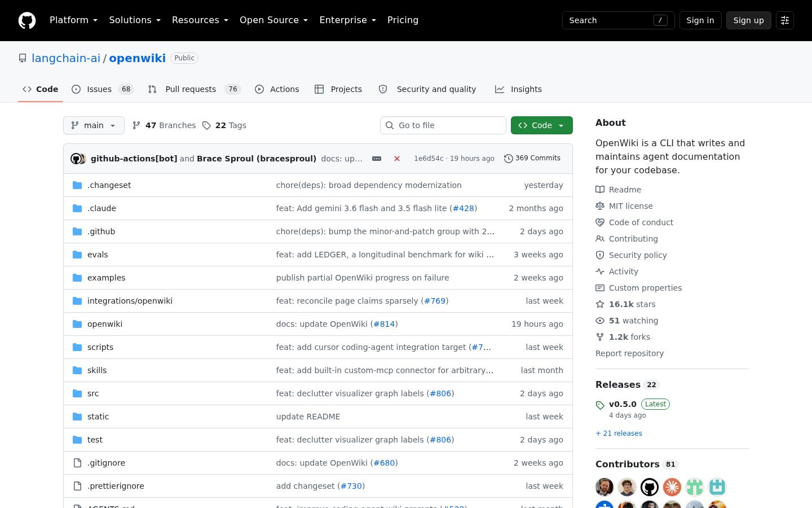This screenshot has width=812, height=508.
Task: Click the folder icon next to .claude
Action: tap(77, 208)
